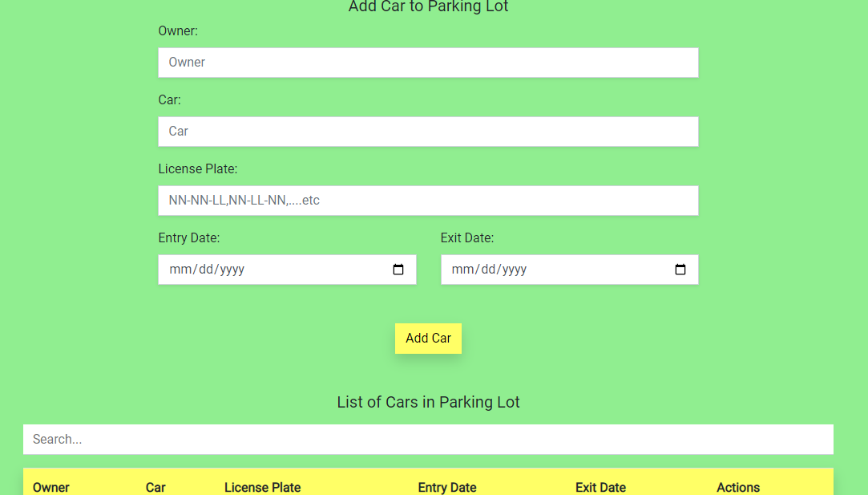The image size is (868, 495).
Task: Click the yellow Add Car button
Action: coord(428,338)
